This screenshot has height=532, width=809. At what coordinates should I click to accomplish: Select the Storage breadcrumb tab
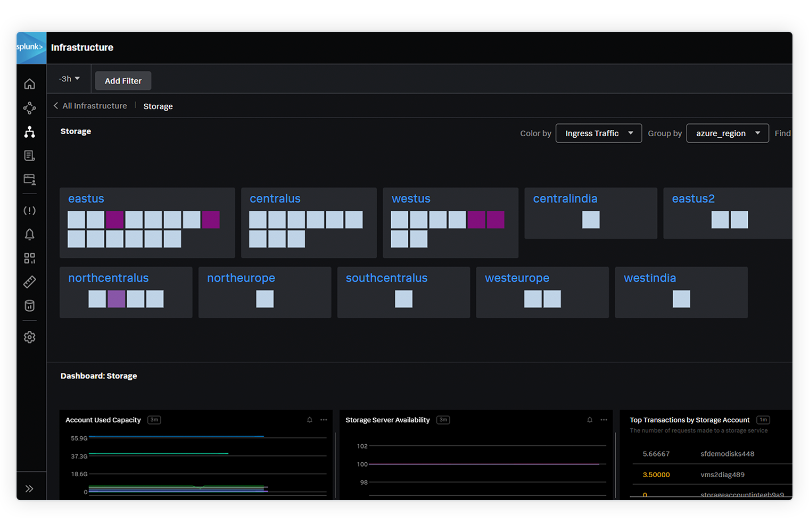click(158, 106)
